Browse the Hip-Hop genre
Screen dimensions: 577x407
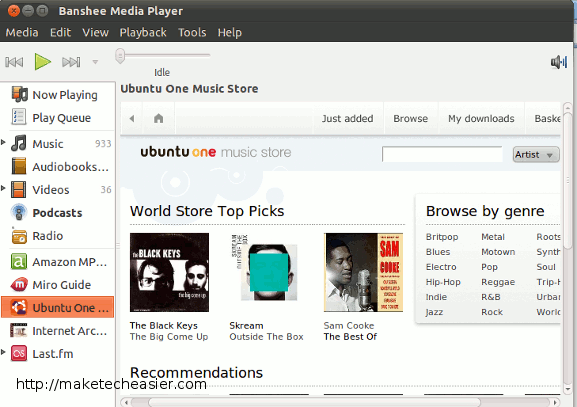point(443,282)
